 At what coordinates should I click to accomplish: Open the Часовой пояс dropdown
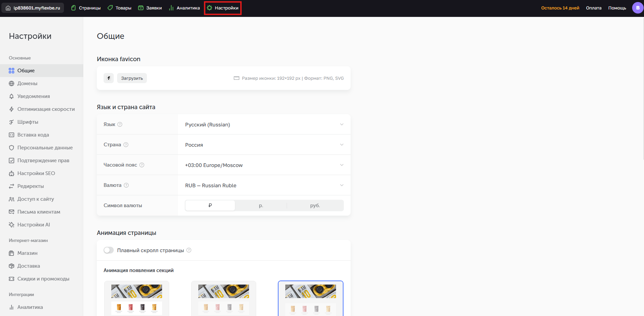pyautogui.click(x=264, y=165)
